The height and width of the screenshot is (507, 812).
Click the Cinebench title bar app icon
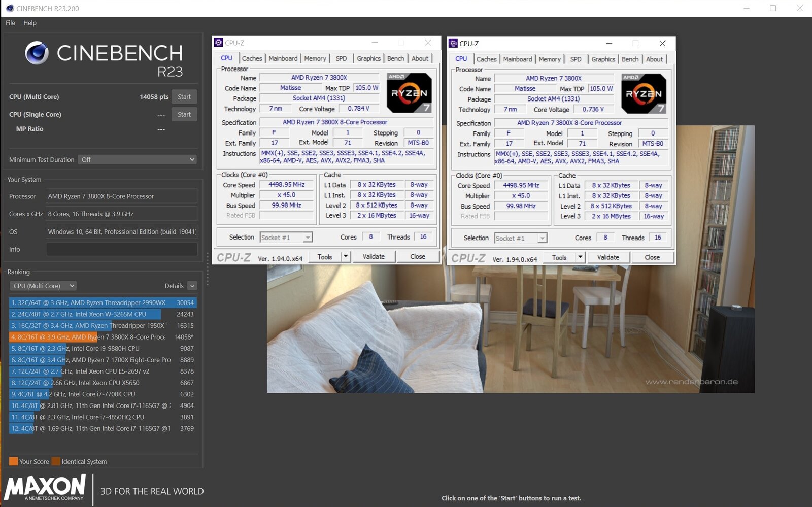10,8
